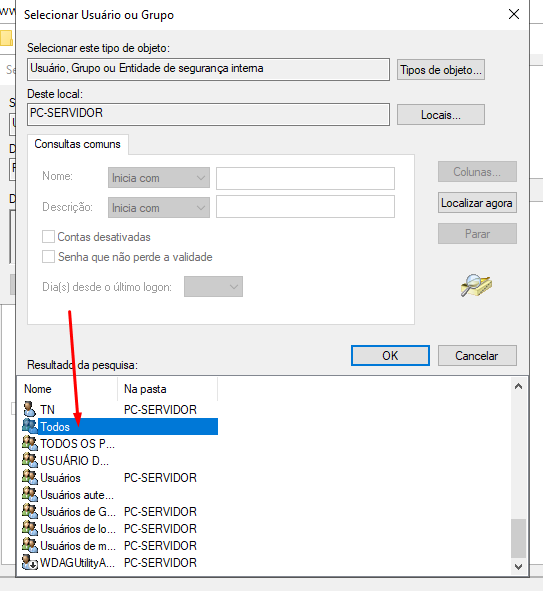Click the Todos group icon
The image size is (543, 591).
coord(29,426)
